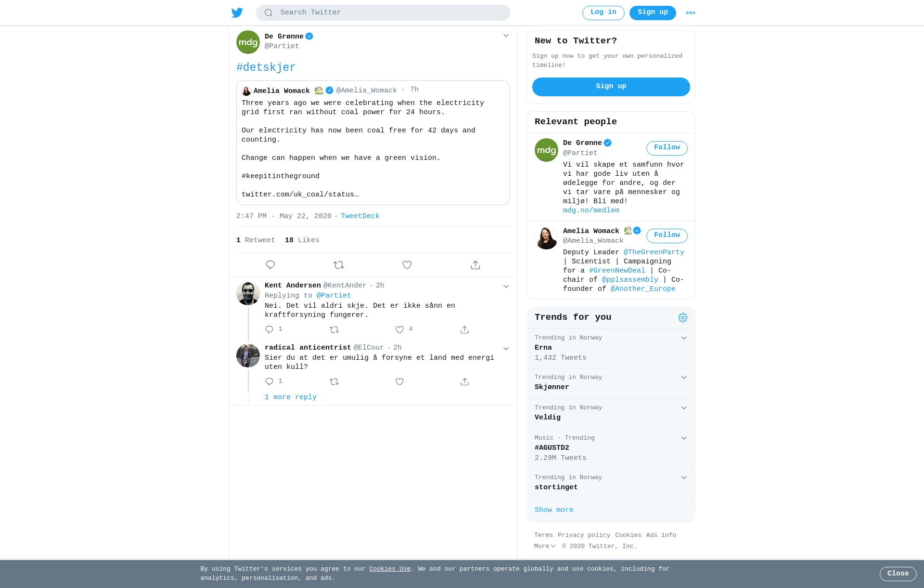Show 1 more reply
The width and height of the screenshot is (924, 588).
291,397
